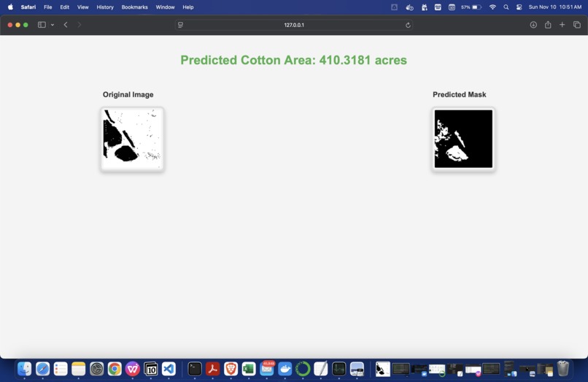Click the 127.0.0.1 address bar

coord(293,25)
